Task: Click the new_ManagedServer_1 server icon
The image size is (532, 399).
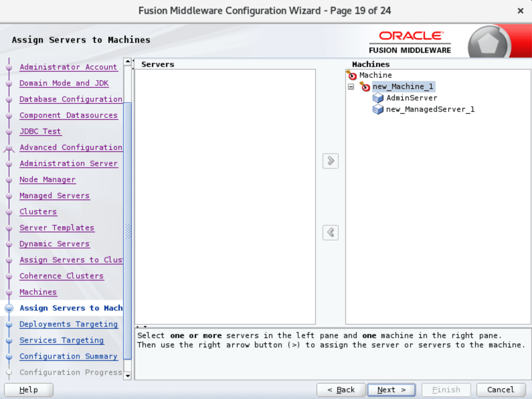Action: click(378, 109)
